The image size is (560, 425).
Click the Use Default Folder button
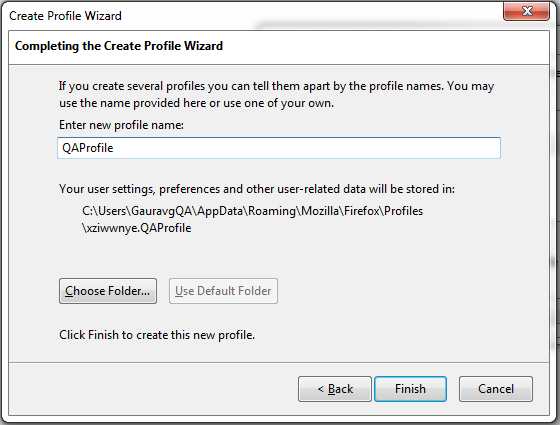point(223,291)
